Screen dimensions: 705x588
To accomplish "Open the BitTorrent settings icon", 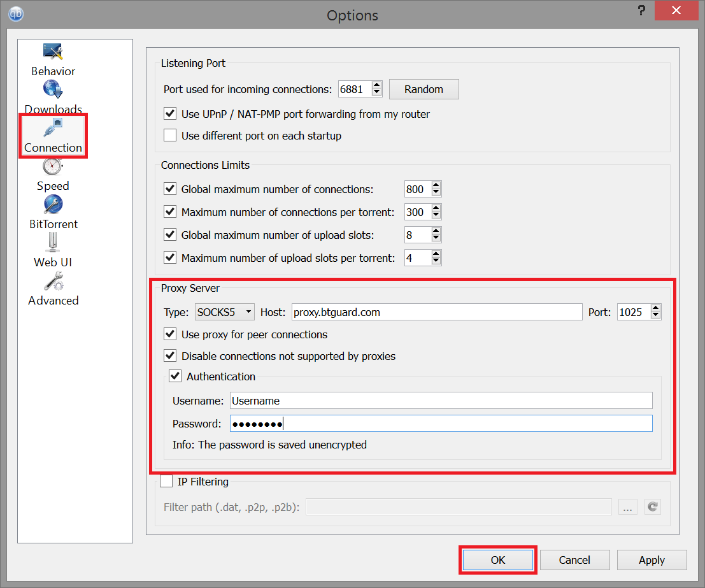I will coord(53,205).
